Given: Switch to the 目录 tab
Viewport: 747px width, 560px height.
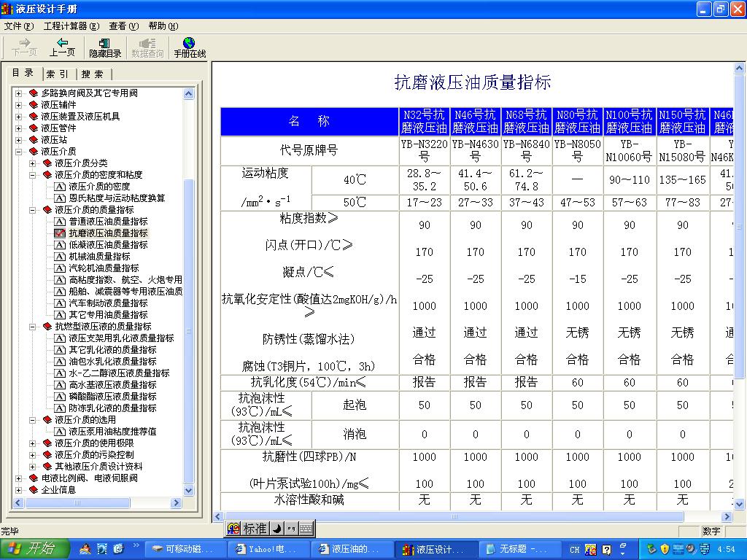Looking at the screenshot, I should click(23, 73).
